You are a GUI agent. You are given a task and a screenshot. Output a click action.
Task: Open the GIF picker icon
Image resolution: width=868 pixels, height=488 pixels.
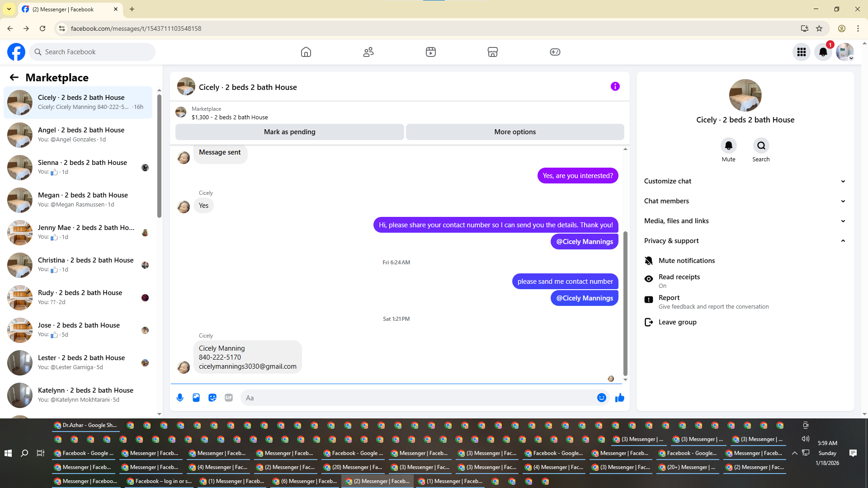click(x=229, y=398)
